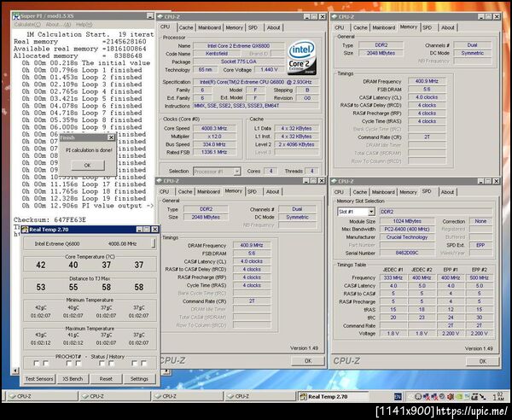Toggle first PROCHOT checkbox under core three
The image size is (512, 420).
(x=102, y=363)
